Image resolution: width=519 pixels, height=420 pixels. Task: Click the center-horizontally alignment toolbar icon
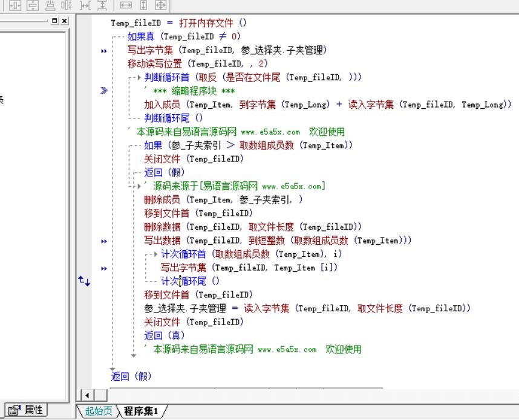[x=15, y=5]
